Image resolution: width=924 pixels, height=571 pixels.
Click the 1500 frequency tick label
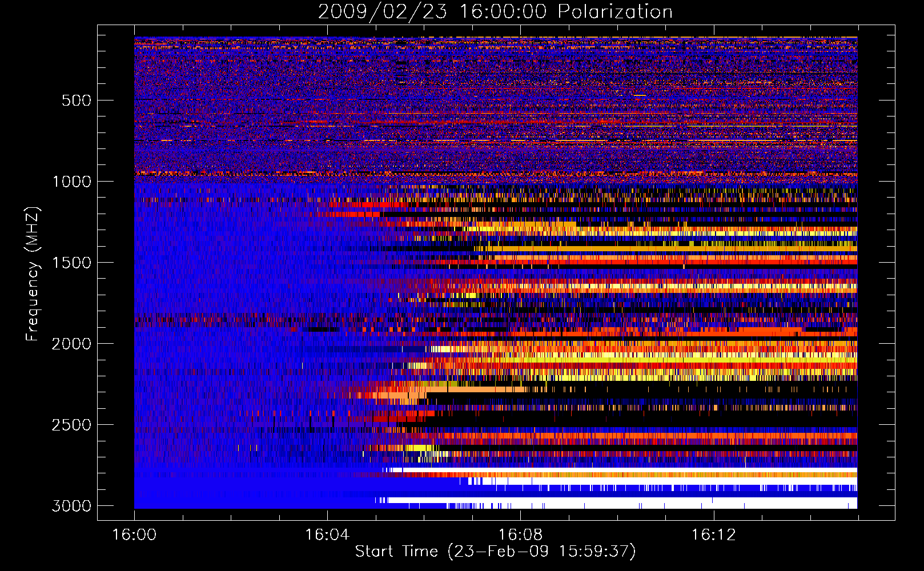[71, 263]
